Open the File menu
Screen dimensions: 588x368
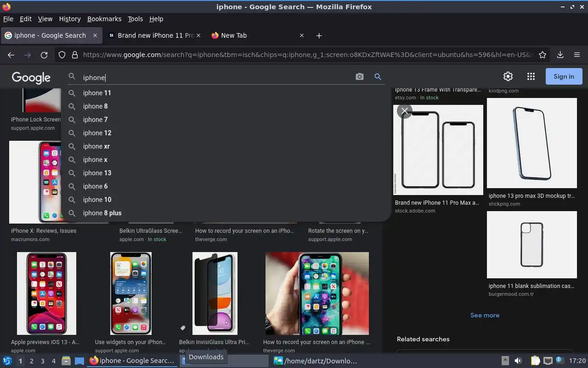[x=8, y=19]
